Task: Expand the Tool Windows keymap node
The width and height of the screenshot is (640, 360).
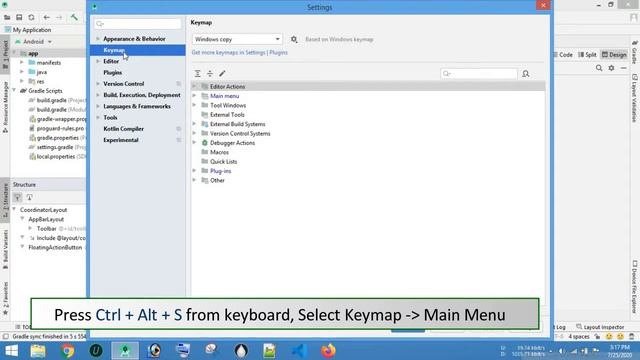Action: coord(195,105)
